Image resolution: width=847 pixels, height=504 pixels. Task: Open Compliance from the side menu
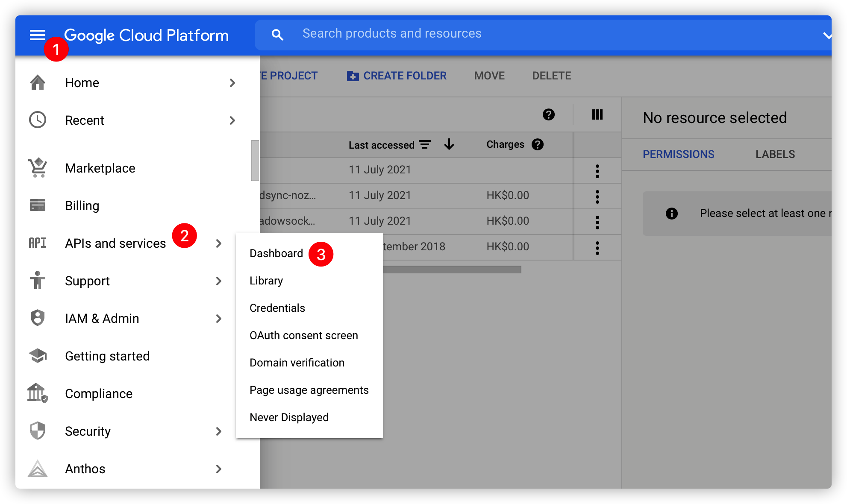[x=99, y=394]
